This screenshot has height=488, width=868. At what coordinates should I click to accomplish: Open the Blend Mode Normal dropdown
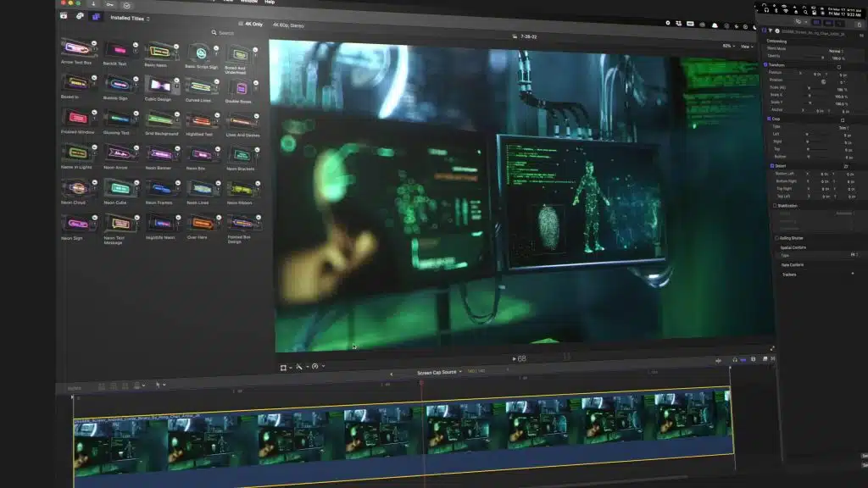click(836, 51)
